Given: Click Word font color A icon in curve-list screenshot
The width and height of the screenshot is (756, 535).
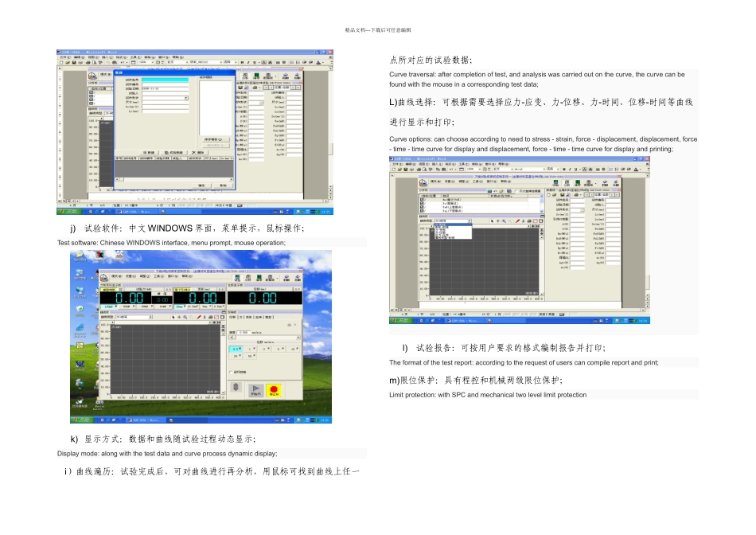Looking at the screenshot, I should point(636,170).
